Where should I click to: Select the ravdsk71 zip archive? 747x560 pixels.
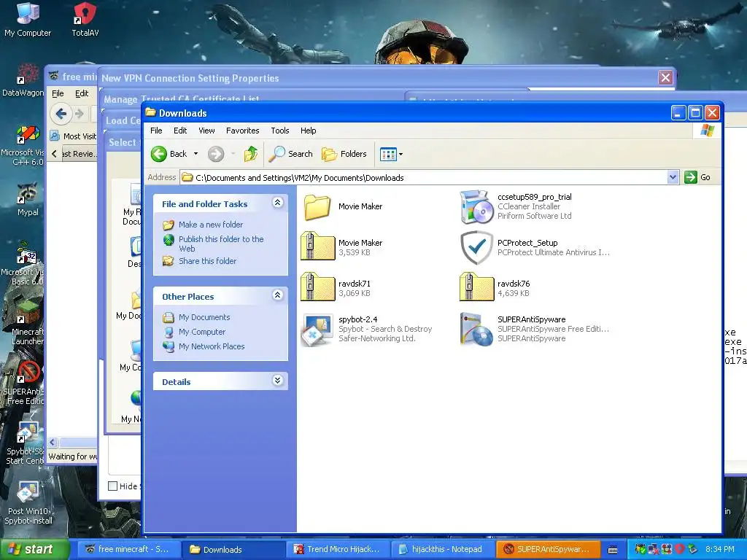pyautogui.click(x=318, y=287)
